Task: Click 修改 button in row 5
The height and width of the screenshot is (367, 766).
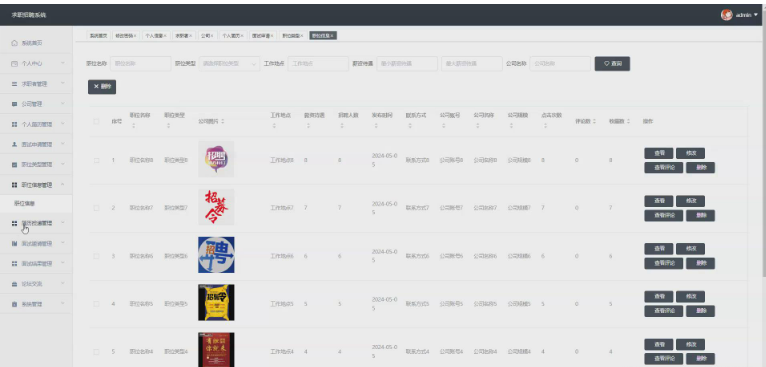Action: (690, 344)
